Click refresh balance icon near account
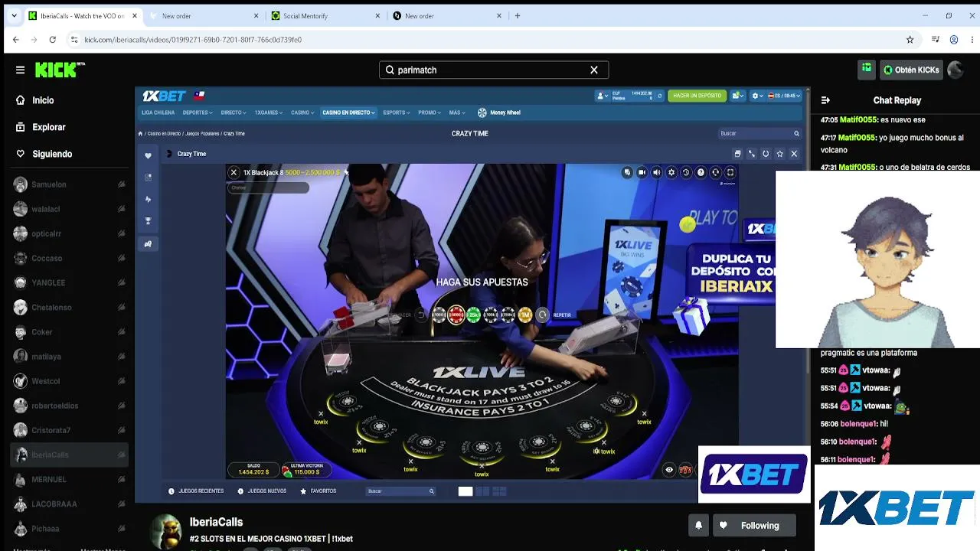 (x=660, y=96)
